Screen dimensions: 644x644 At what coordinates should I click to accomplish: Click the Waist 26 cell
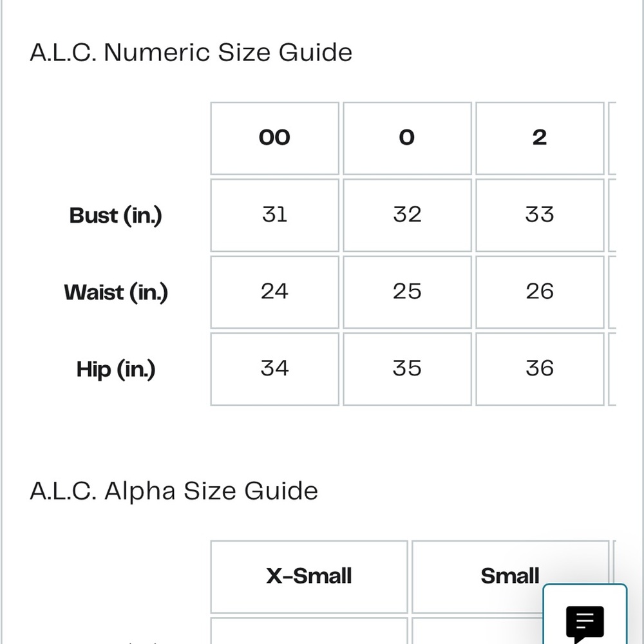tap(540, 292)
